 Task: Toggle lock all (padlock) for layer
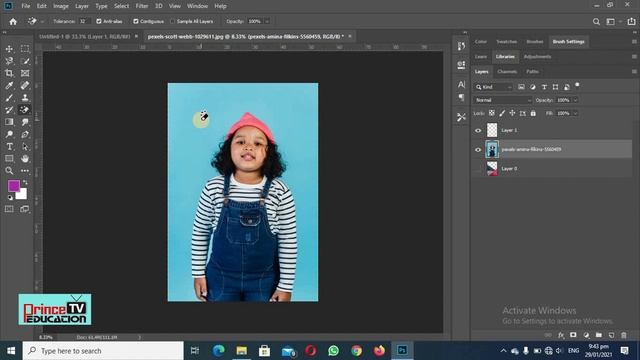(533, 113)
